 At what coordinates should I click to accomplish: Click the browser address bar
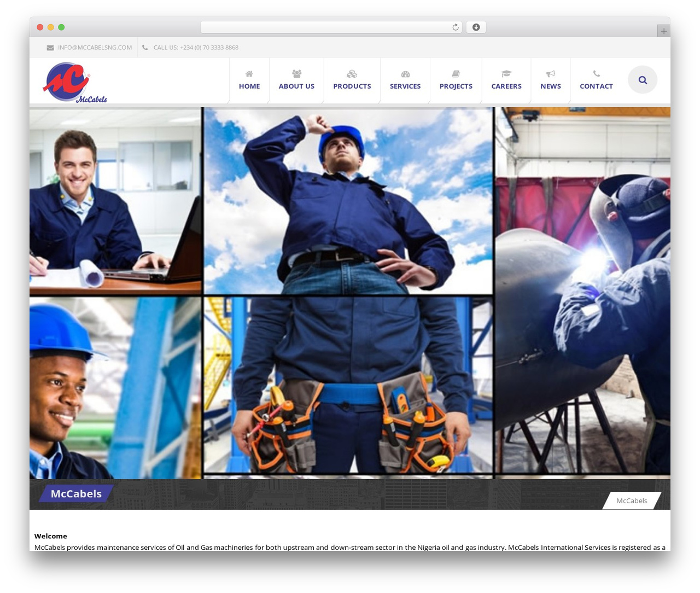(331, 27)
